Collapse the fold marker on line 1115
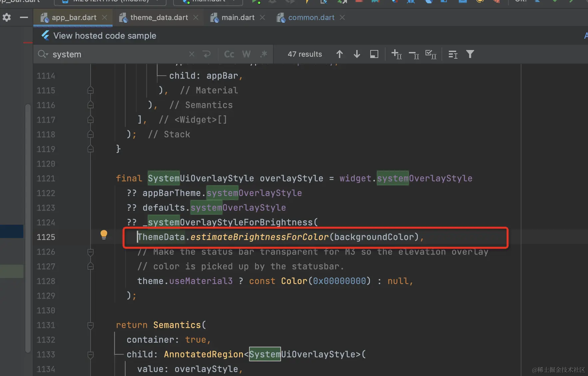Viewport: 588px width, 376px height. (x=91, y=90)
